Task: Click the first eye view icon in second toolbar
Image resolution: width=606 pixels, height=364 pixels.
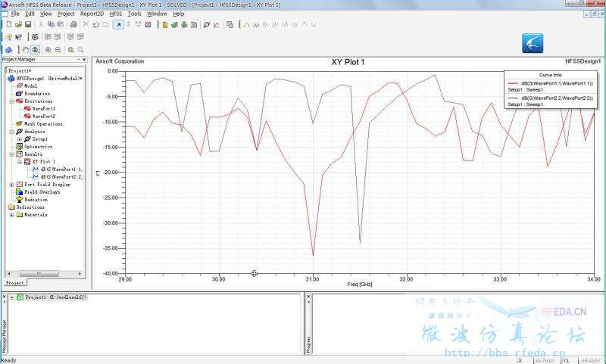Action: (x=35, y=37)
